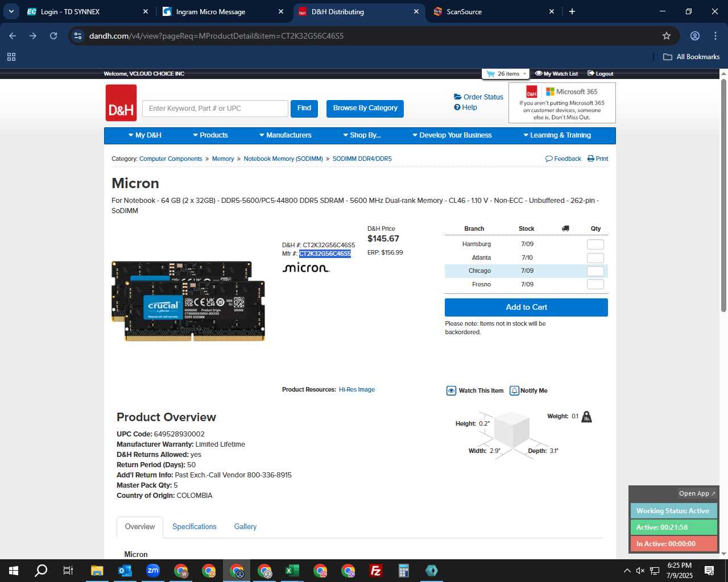Reload the page in browser toolbar
The width and height of the screenshot is (728, 582).
[x=53, y=36]
